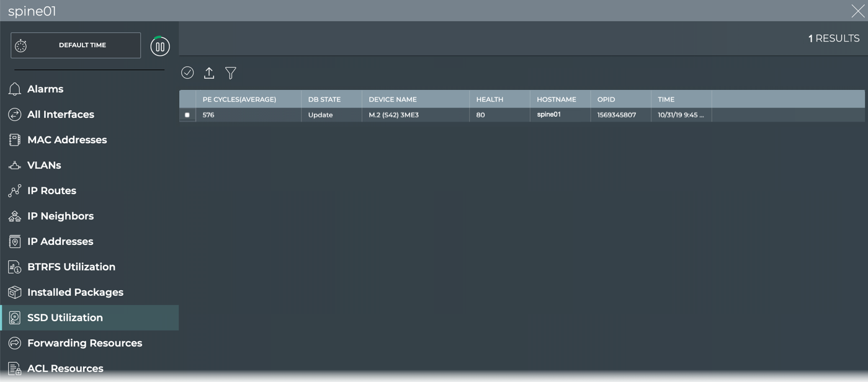The image size is (868, 382).
Task: Go to ACL Resources page
Action: click(x=65, y=369)
